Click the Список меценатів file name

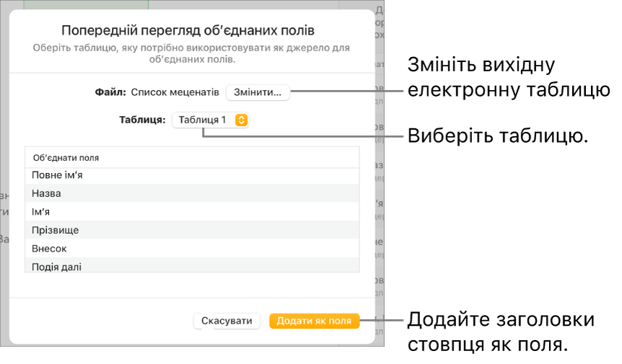click(175, 92)
